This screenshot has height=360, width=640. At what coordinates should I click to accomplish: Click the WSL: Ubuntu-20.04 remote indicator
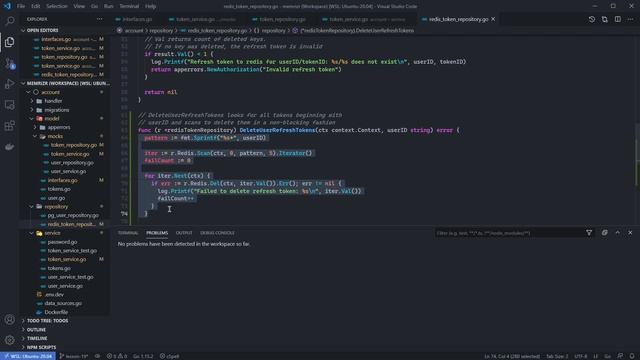pos(28,356)
